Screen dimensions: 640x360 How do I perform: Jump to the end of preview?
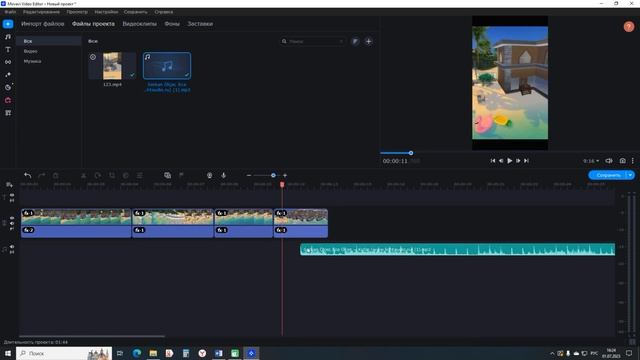point(527,161)
